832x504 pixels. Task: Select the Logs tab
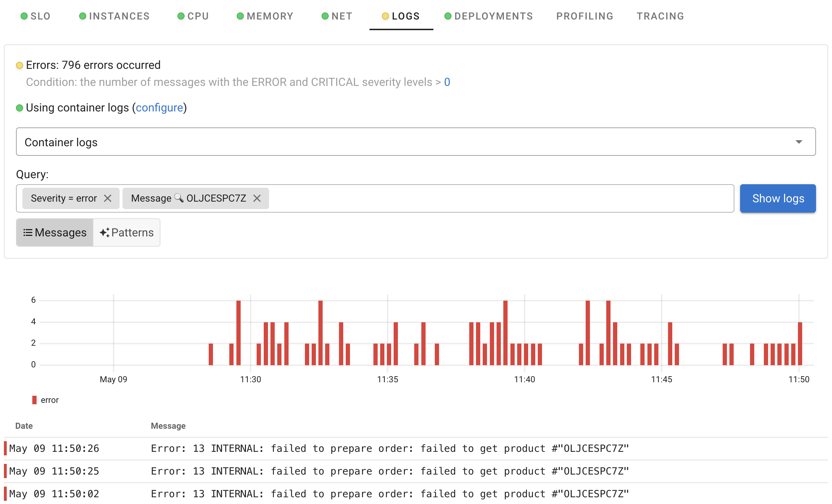(x=401, y=16)
